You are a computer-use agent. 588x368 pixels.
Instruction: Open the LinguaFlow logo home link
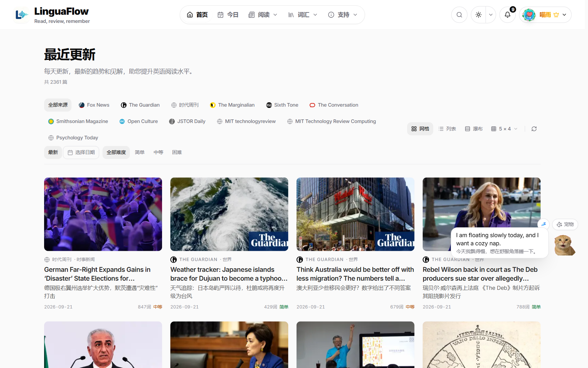[52, 15]
